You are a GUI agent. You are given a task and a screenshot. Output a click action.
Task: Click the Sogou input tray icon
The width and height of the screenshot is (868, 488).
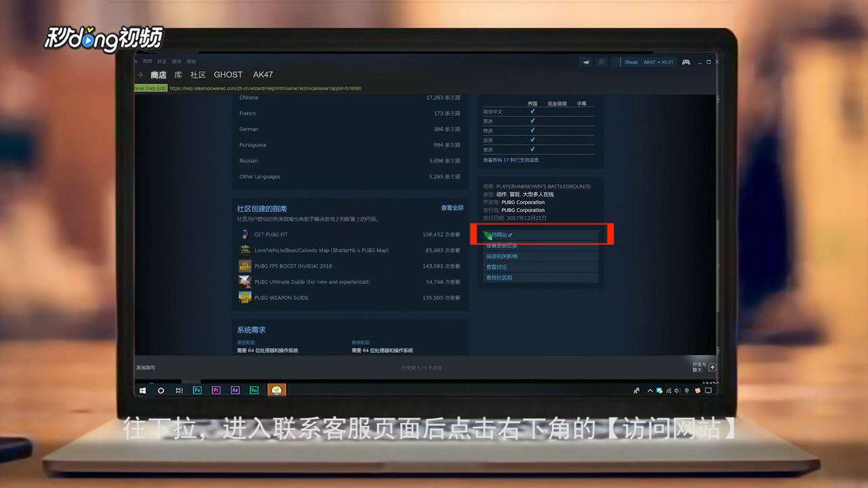[x=697, y=390]
